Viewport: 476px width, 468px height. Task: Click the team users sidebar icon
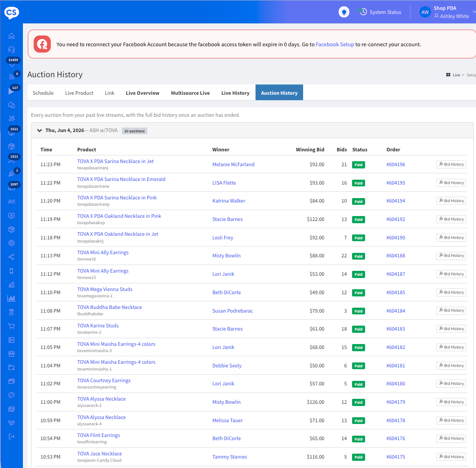[x=12, y=423]
